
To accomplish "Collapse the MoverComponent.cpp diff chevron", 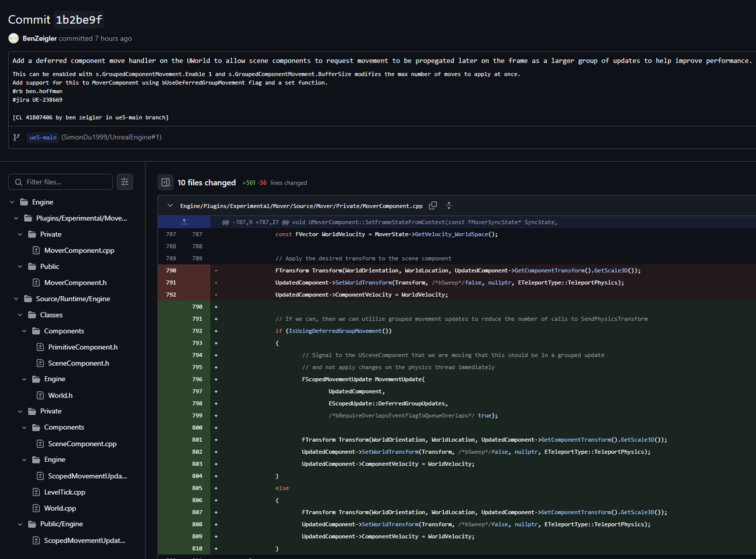I will pyautogui.click(x=170, y=205).
